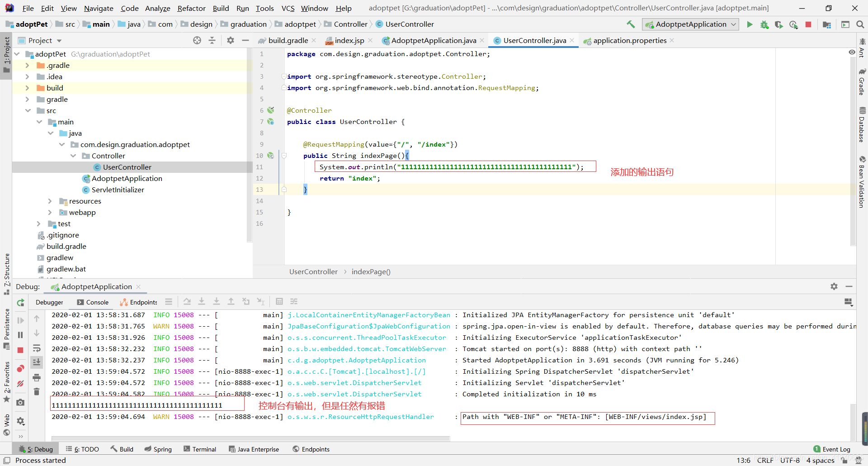
Task: Toggle scroll to end in console
Action: pos(37,362)
